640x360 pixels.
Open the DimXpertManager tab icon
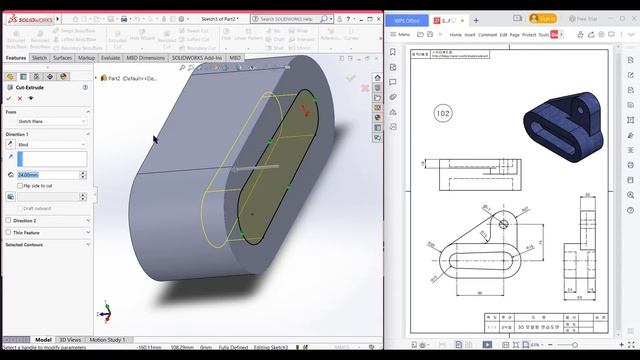click(50, 77)
